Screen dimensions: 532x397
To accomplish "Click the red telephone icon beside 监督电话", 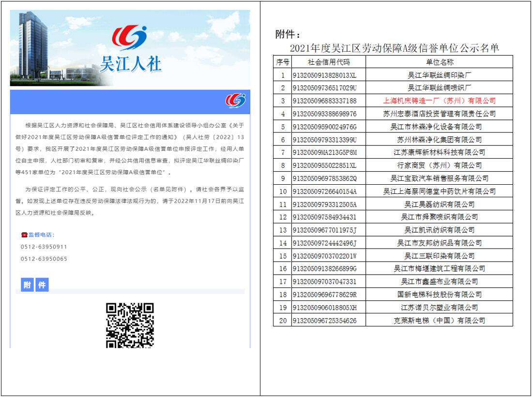I will point(25,234).
